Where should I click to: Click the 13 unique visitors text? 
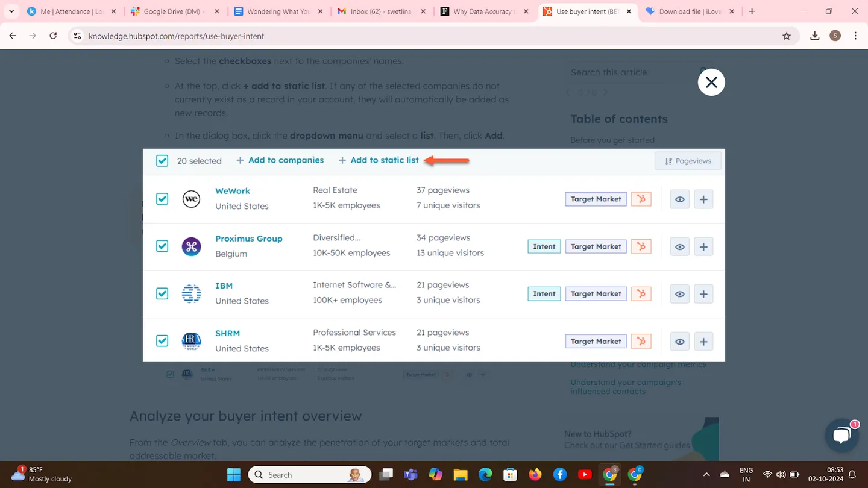click(x=450, y=253)
